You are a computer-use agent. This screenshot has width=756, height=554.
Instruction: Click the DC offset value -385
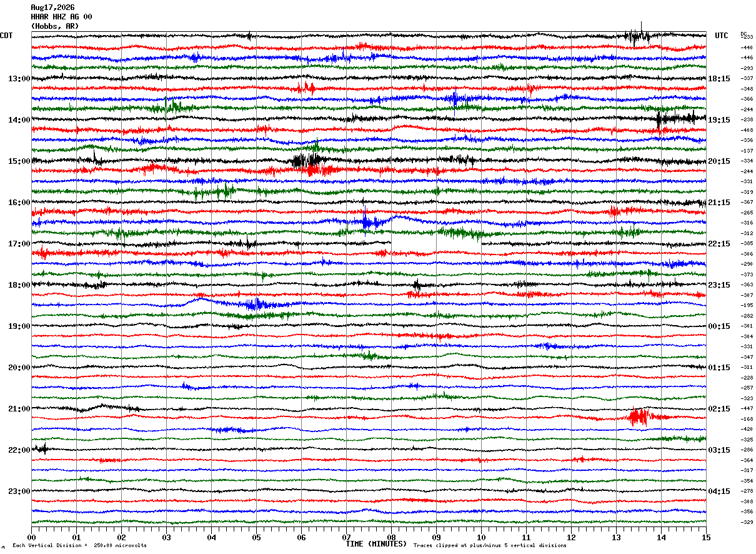point(747,243)
